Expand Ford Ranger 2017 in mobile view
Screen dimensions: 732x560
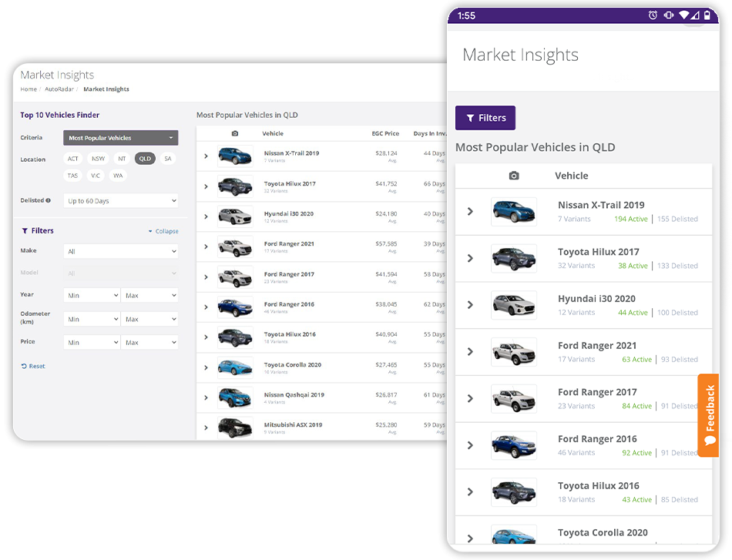(470, 398)
